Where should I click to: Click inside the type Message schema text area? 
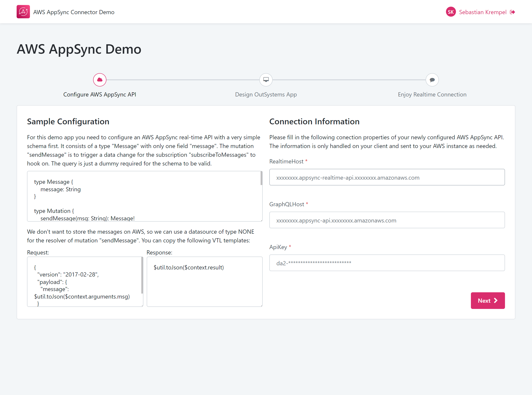pyautogui.click(x=143, y=196)
